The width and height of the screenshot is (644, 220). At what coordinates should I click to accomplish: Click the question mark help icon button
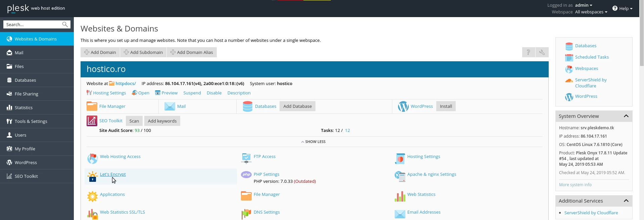pyautogui.click(x=528, y=52)
